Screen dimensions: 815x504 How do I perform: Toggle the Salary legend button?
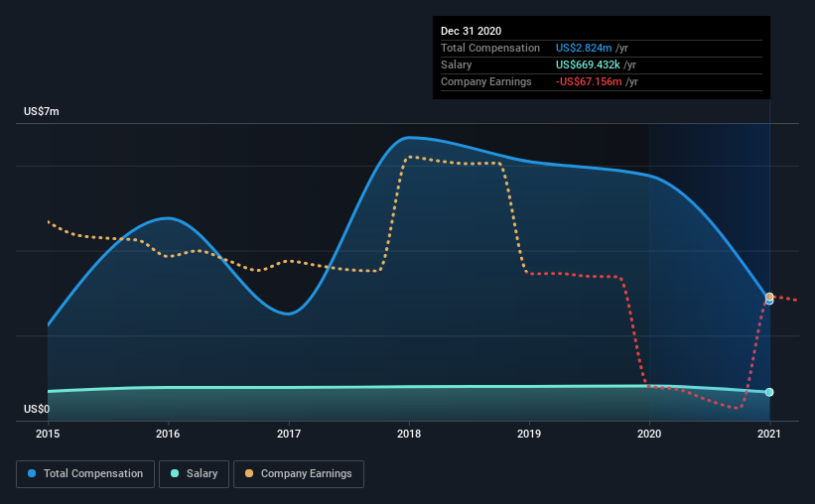pyautogui.click(x=194, y=474)
